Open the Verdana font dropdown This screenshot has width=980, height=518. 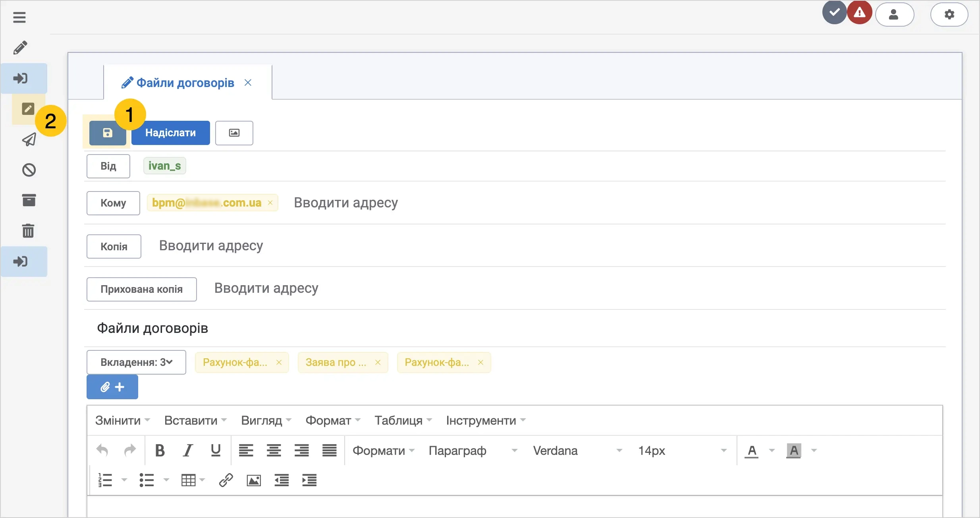coord(578,450)
